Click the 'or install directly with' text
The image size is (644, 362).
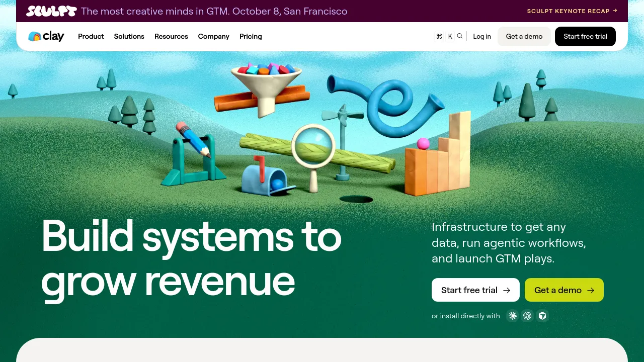click(466, 316)
